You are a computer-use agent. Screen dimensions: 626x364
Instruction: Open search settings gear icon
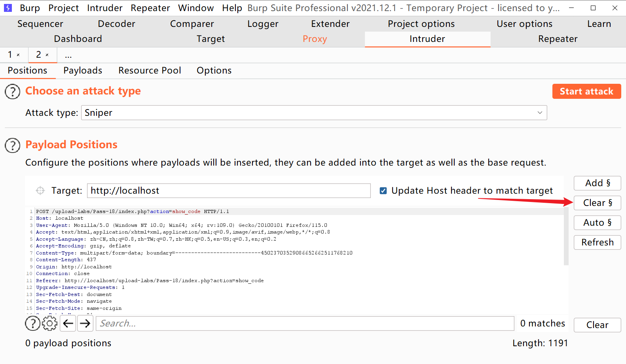pos(49,323)
